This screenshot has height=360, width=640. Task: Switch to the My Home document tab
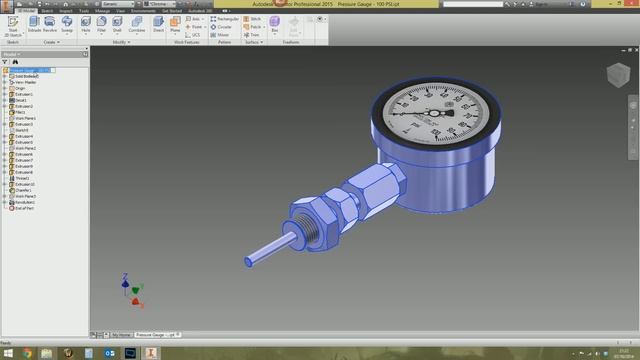tap(121, 335)
